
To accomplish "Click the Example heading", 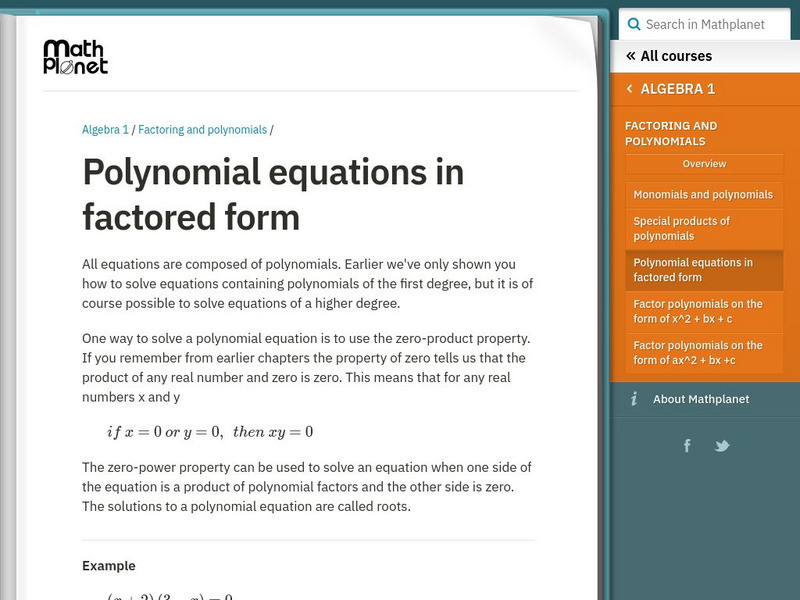I will pyautogui.click(x=109, y=566).
